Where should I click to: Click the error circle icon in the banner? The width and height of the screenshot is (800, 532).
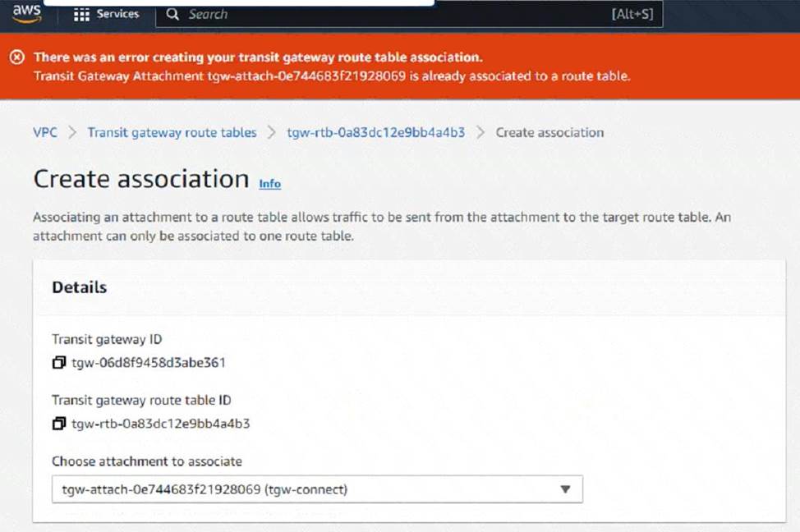16,57
